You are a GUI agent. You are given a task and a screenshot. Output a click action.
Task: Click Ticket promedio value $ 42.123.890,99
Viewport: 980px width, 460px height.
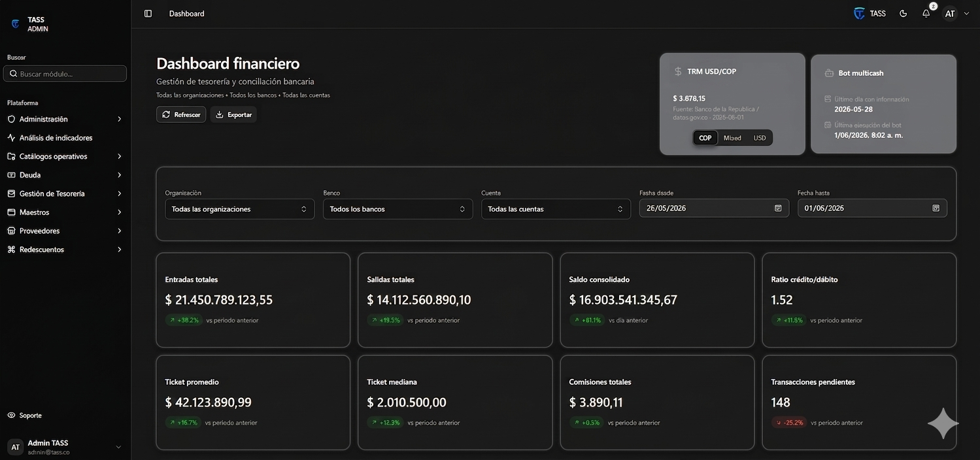(x=209, y=402)
